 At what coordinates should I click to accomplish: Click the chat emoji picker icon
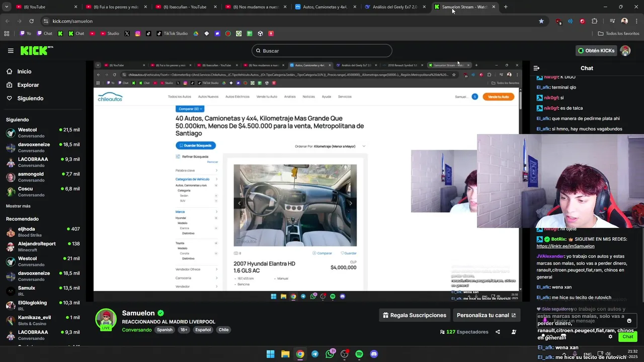pyautogui.click(x=629, y=321)
